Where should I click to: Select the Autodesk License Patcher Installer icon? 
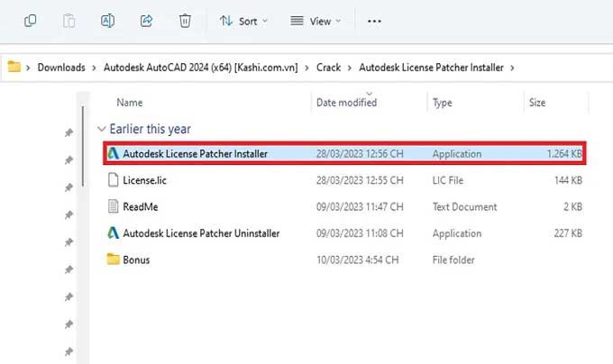[113, 153]
